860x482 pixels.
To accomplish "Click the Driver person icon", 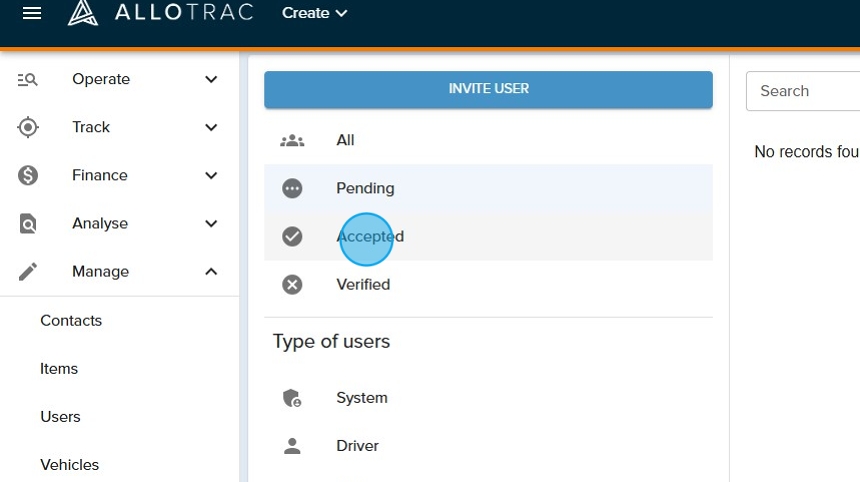I will (292, 446).
